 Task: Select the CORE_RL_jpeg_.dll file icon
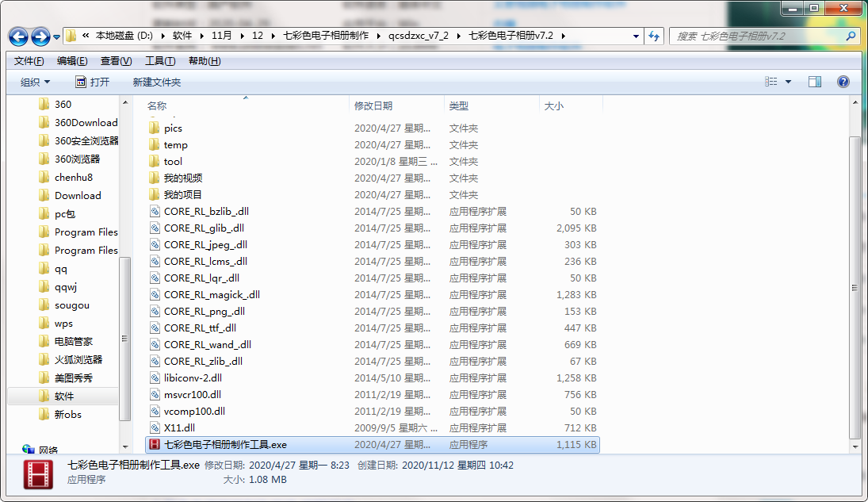155,244
